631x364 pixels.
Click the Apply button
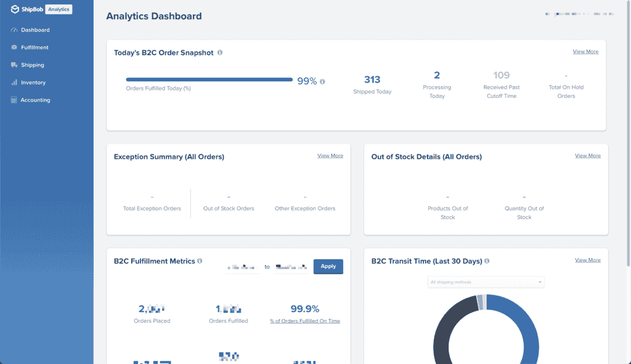click(x=328, y=266)
